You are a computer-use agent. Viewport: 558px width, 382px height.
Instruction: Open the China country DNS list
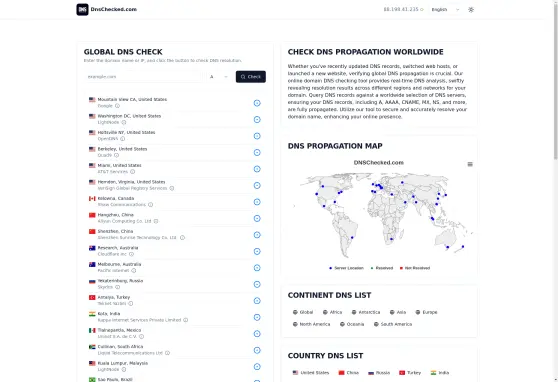click(349, 373)
